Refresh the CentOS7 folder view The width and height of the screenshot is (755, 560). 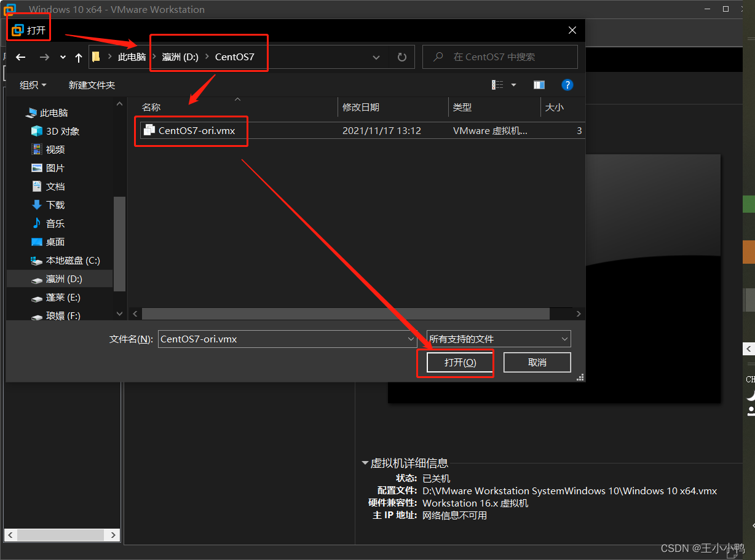coord(402,57)
